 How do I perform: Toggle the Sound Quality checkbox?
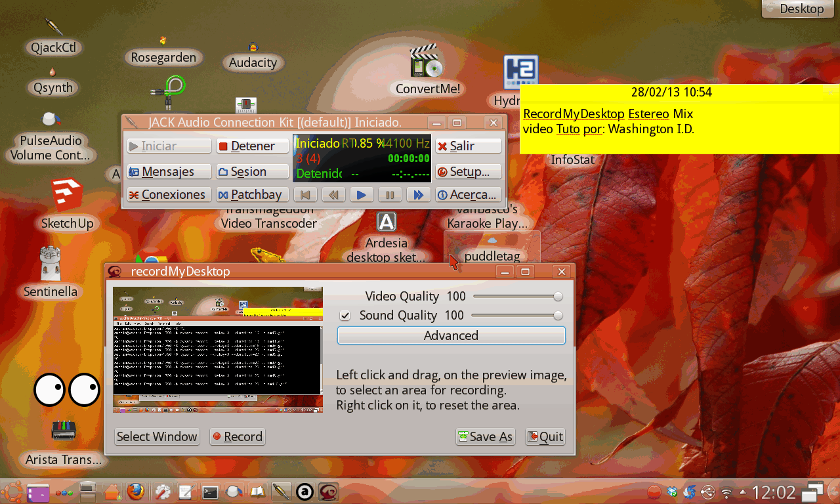(x=345, y=316)
